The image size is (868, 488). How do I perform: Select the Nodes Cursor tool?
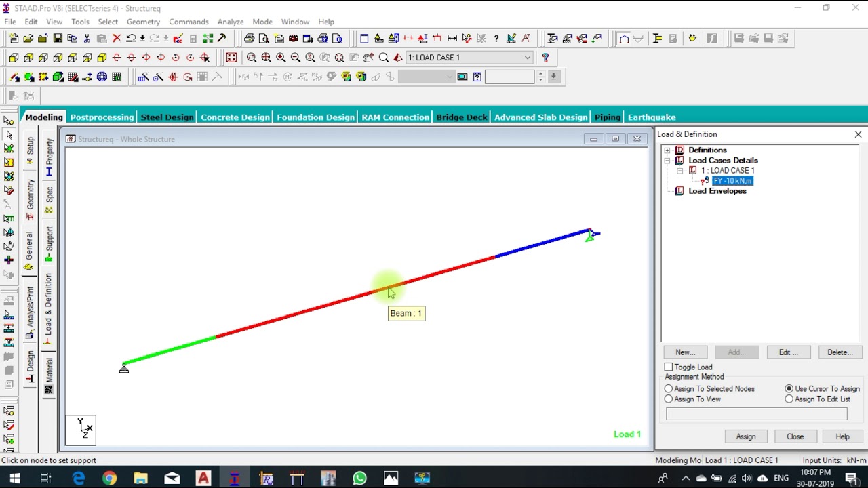click(9, 121)
